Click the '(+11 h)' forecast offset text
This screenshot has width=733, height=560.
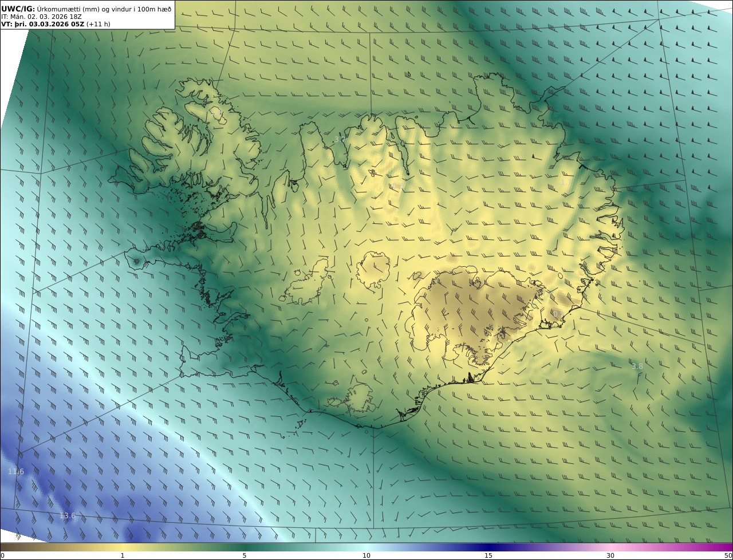(98, 25)
